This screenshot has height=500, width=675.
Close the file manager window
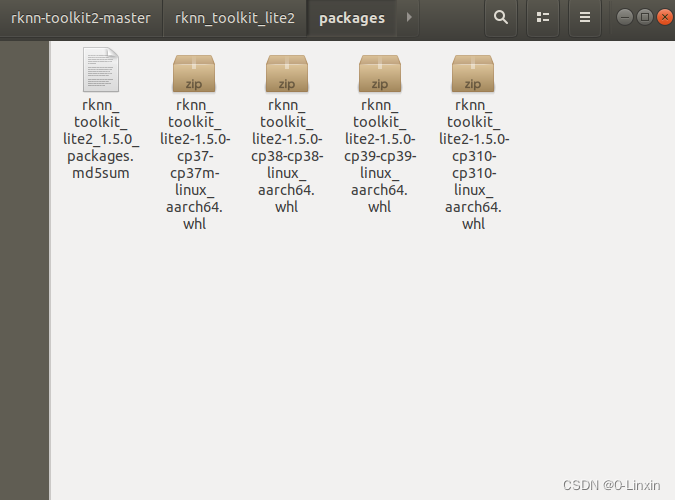[x=665, y=17]
